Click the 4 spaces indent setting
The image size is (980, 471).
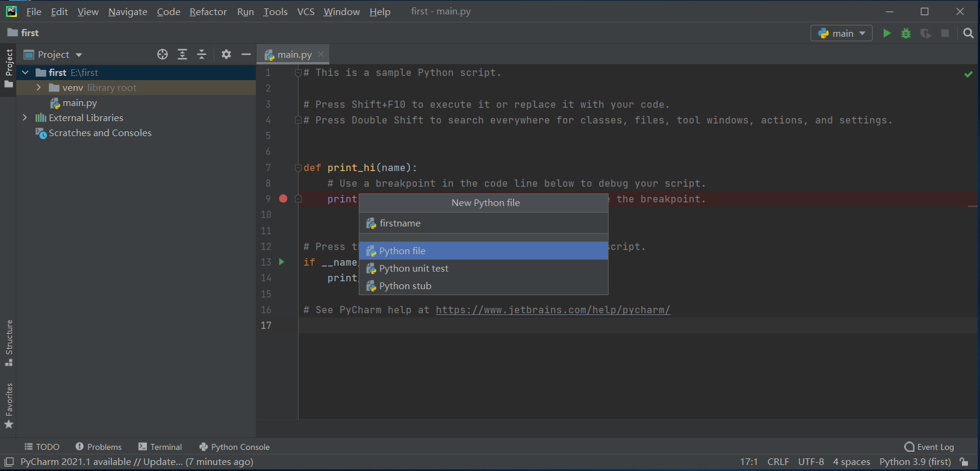point(851,462)
